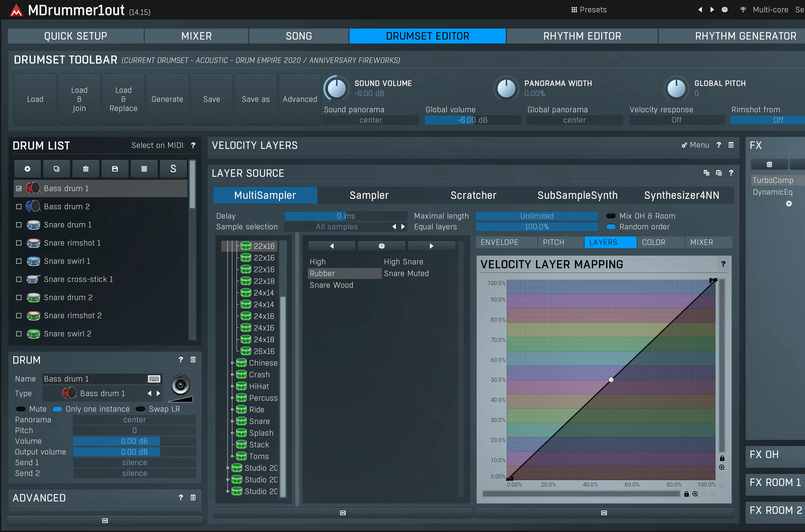Click the Save as button in the toolbar
805x532 pixels.
tap(256, 99)
